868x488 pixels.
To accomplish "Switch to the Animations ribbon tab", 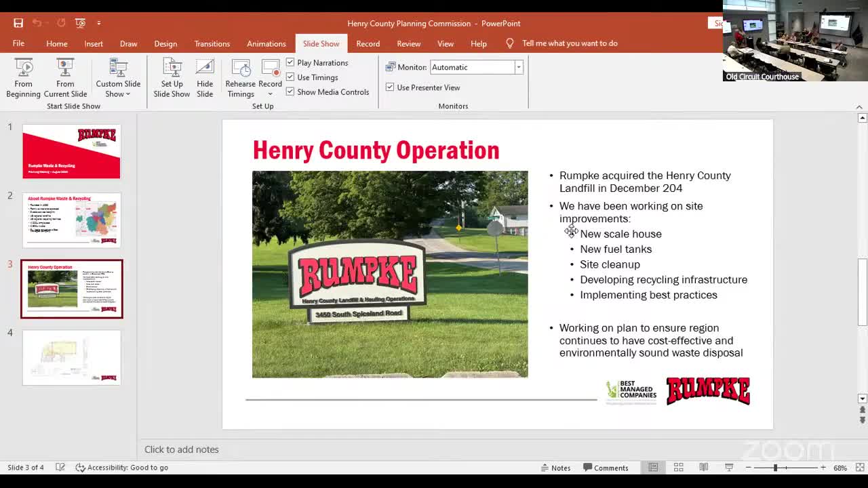I will pyautogui.click(x=266, y=43).
